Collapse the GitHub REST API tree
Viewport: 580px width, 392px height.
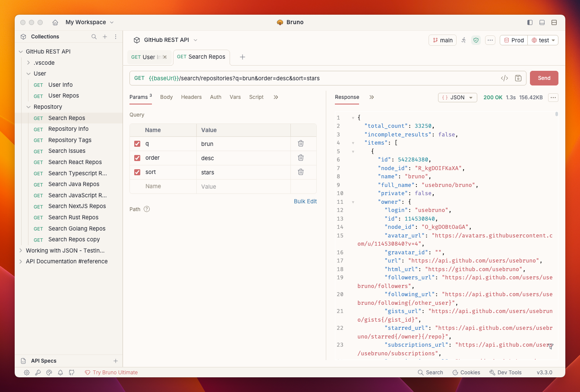pos(21,52)
